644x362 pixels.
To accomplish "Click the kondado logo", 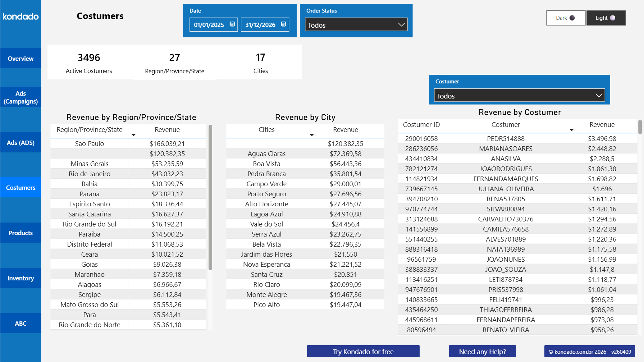I will (20, 17).
